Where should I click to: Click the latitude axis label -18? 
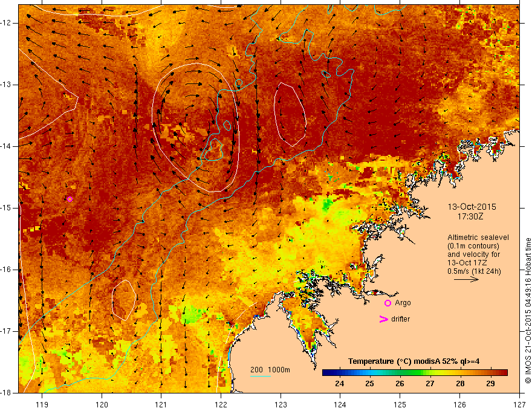6,393
